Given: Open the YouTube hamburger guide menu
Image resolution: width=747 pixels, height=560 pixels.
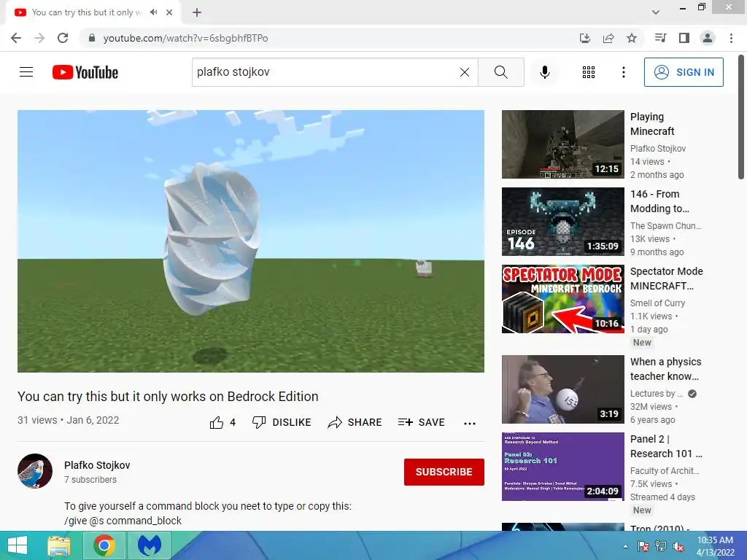Looking at the screenshot, I should [26, 72].
